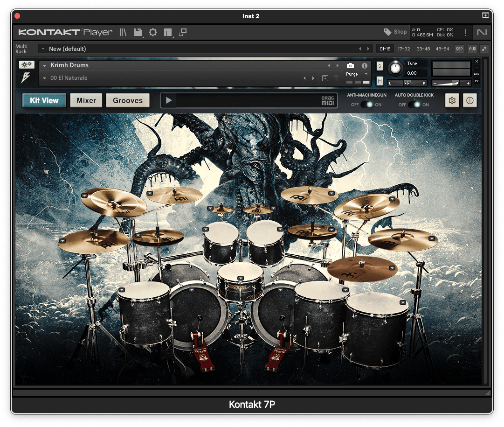Image resolution: width=504 pixels, height=427 pixels.
Task: Open the right kick drum dropdown arrow
Action: click(280, 290)
